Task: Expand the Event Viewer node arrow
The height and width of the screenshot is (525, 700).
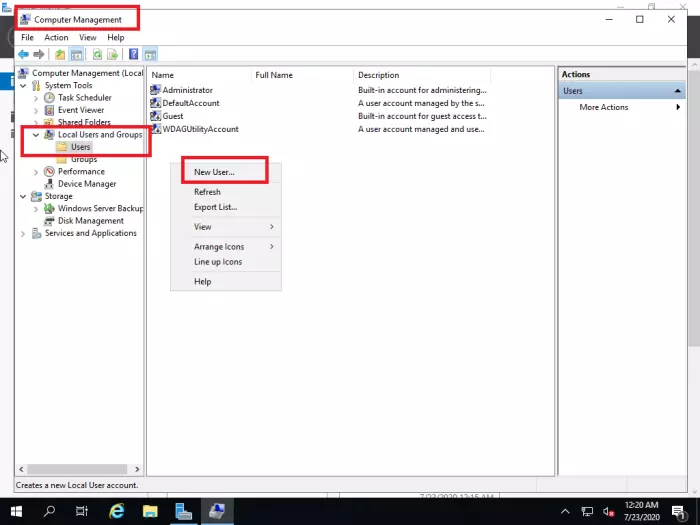Action: click(36, 110)
